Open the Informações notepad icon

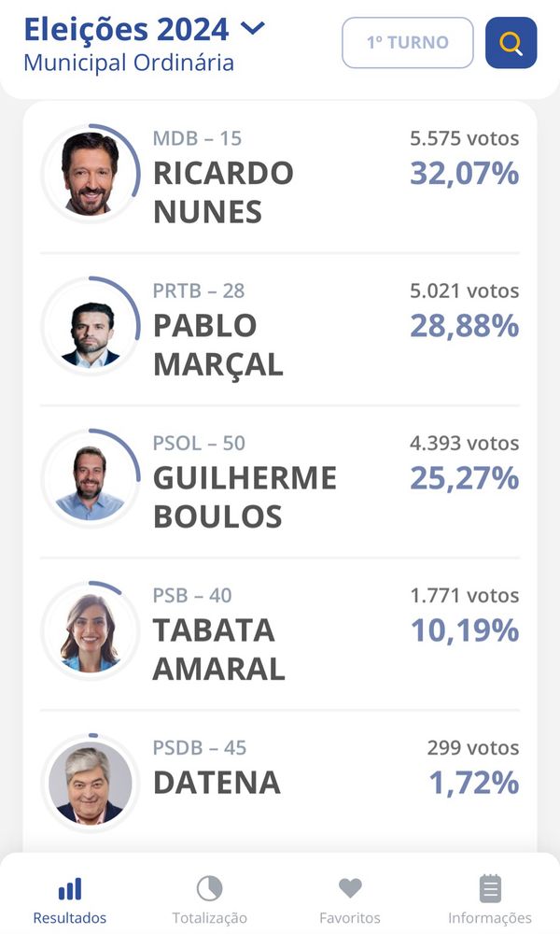[x=490, y=889]
